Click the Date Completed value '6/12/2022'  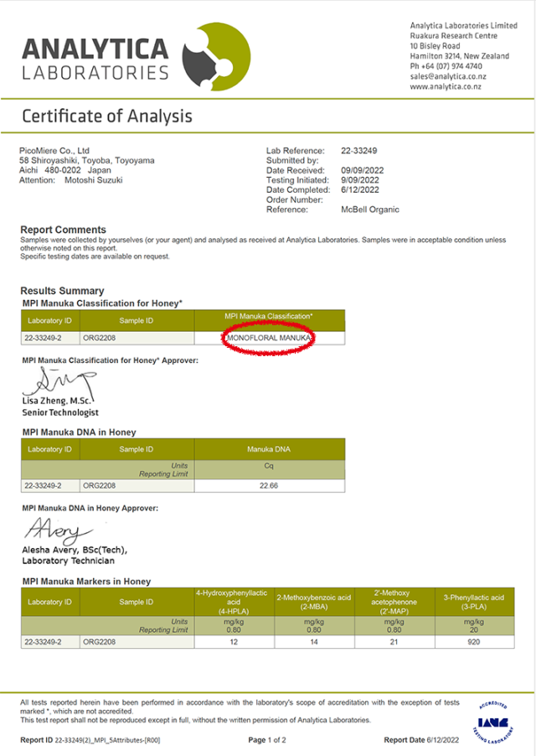tap(360, 189)
